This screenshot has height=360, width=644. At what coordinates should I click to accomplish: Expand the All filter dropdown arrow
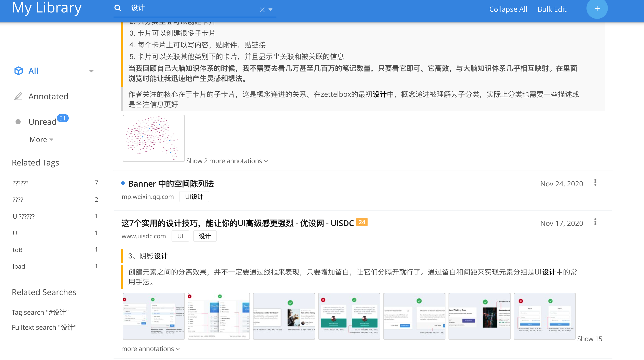[x=91, y=71]
